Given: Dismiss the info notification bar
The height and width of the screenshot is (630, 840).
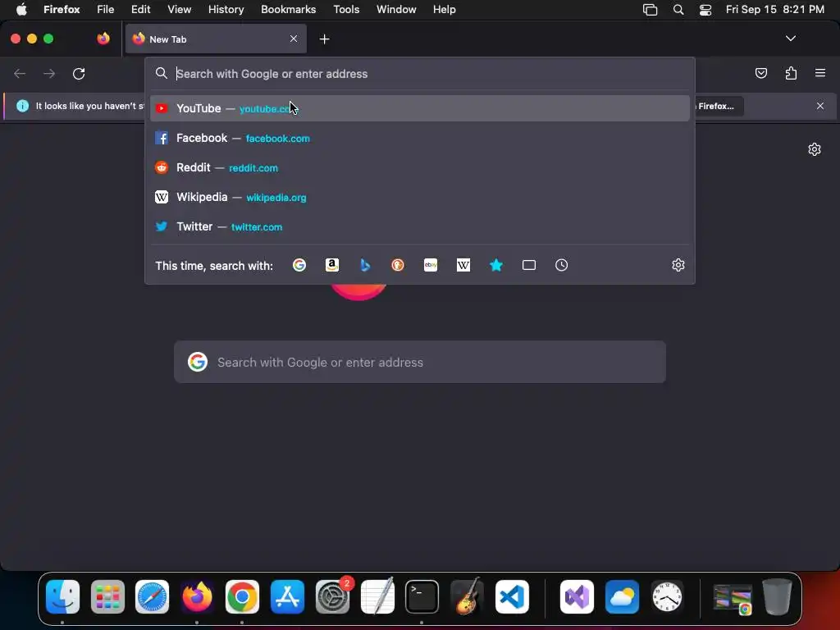Looking at the screenshot, I should (820, 106).
